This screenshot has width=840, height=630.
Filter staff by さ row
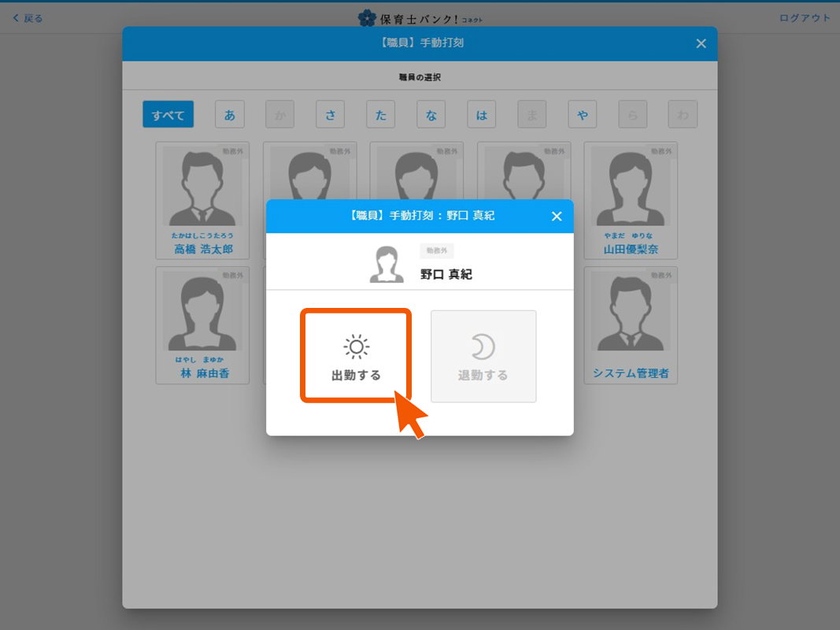click(x=330, y=115)
